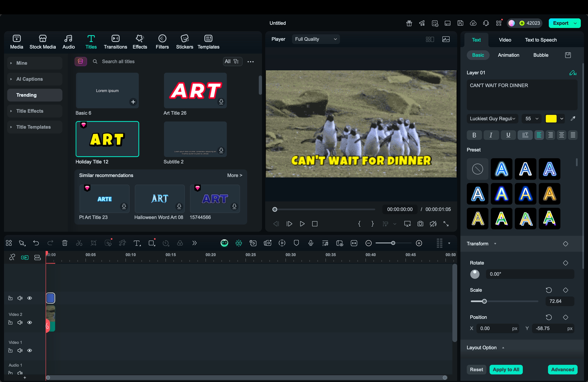This screenshot has height=382, width=588.
Task: Click More to see similar recommendations
Action: pyautogui.click(x=234, y=175)
